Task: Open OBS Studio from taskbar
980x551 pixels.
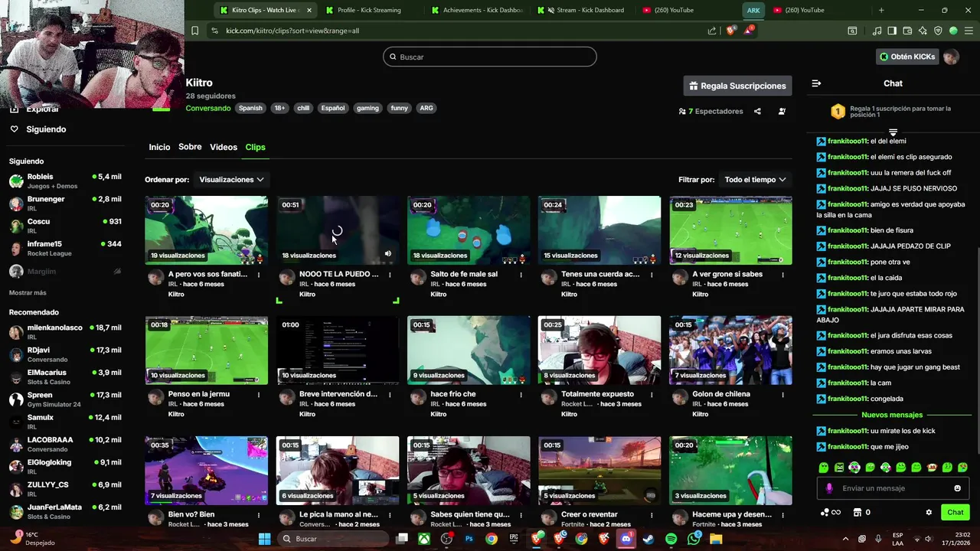Action: click(x=446, y=539)
